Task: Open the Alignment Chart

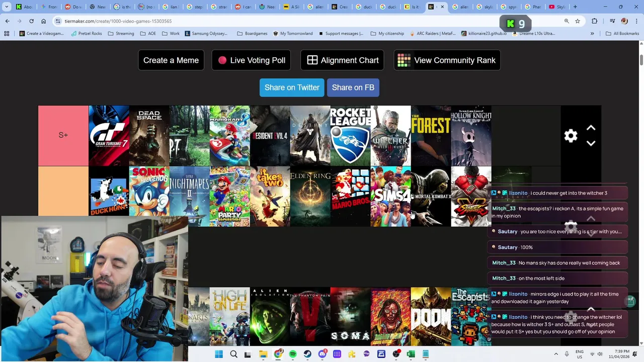Action: (x=342, y=60)
